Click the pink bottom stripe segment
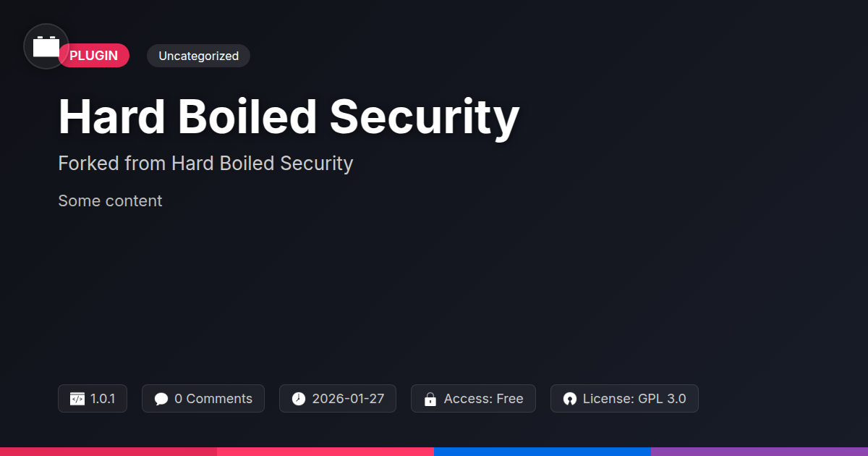The height and width of the screenshot is (456, 868). (x=325, y=451)
